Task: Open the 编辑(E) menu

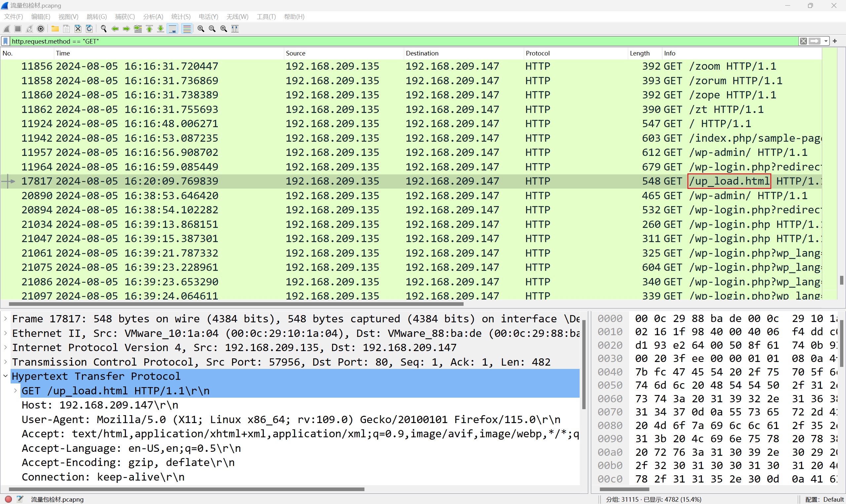Action: tap(41, 17)
